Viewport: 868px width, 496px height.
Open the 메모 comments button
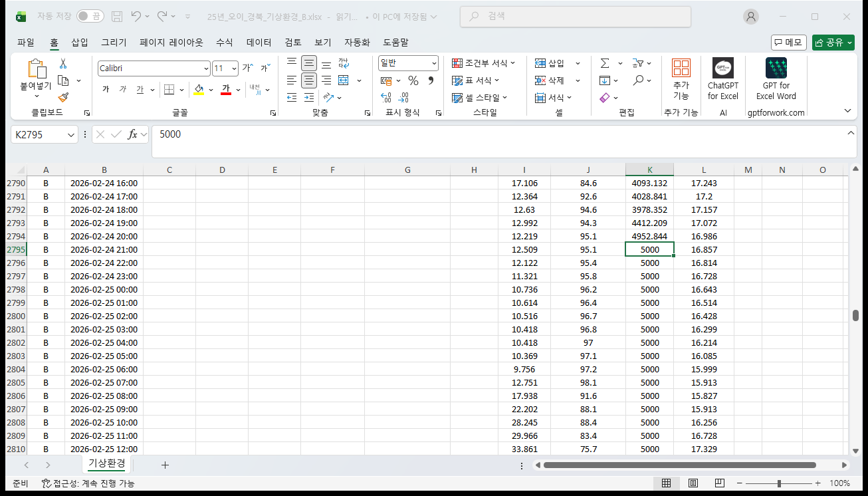(789, 43)
